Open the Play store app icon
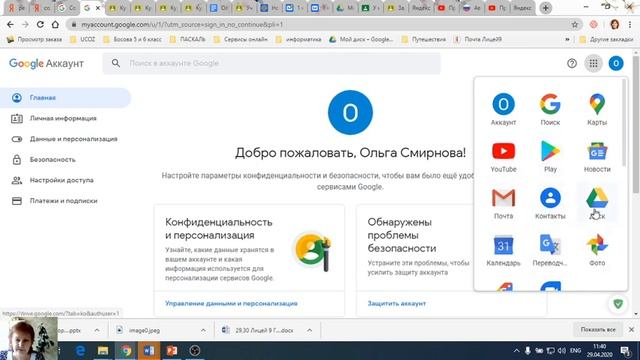Viewport: 640px width, 360px height. [x=550, y=156]
